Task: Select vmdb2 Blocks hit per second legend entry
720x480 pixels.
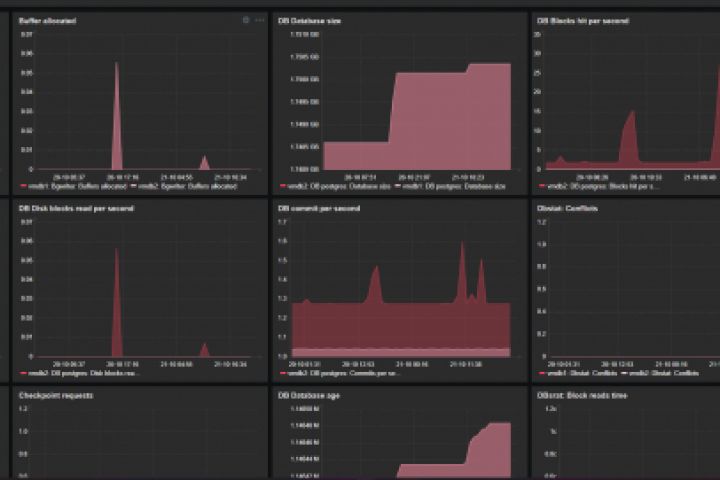Action: [599, 186]
